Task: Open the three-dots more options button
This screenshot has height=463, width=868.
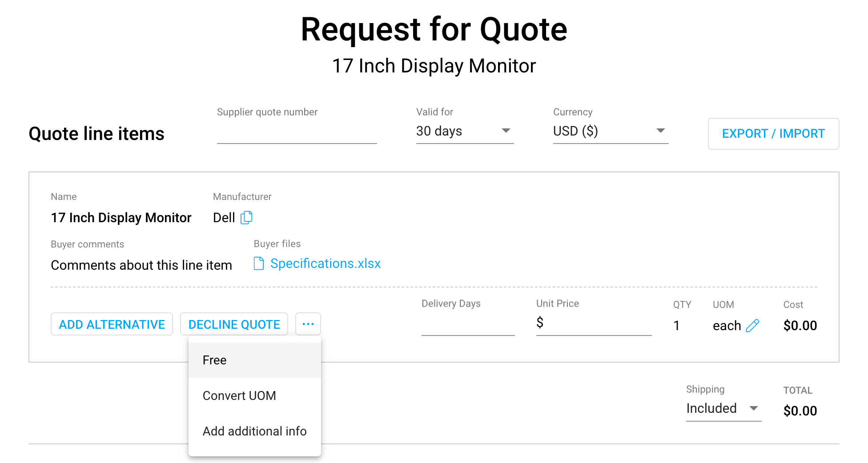Action: (x=308, y=324)
